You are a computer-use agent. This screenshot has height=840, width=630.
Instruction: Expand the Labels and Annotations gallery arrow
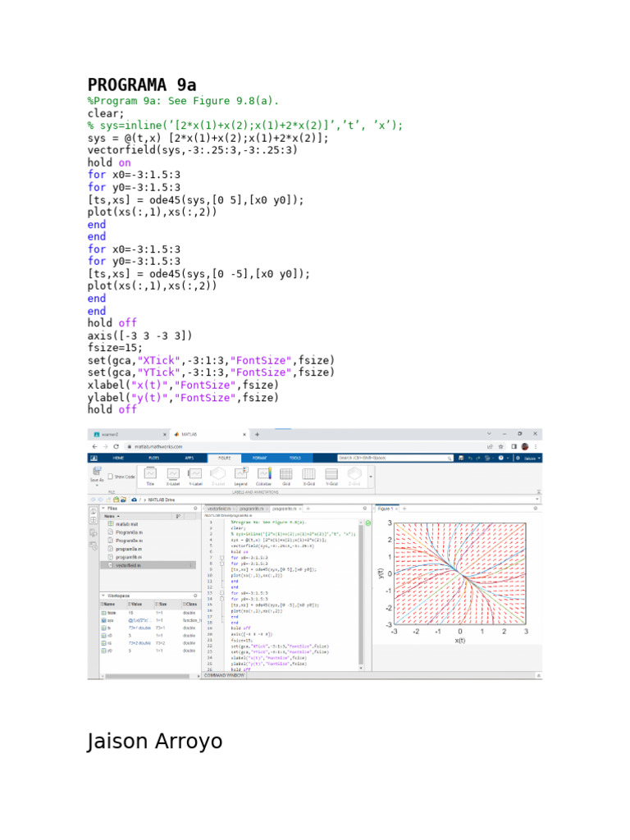(370, 476)
